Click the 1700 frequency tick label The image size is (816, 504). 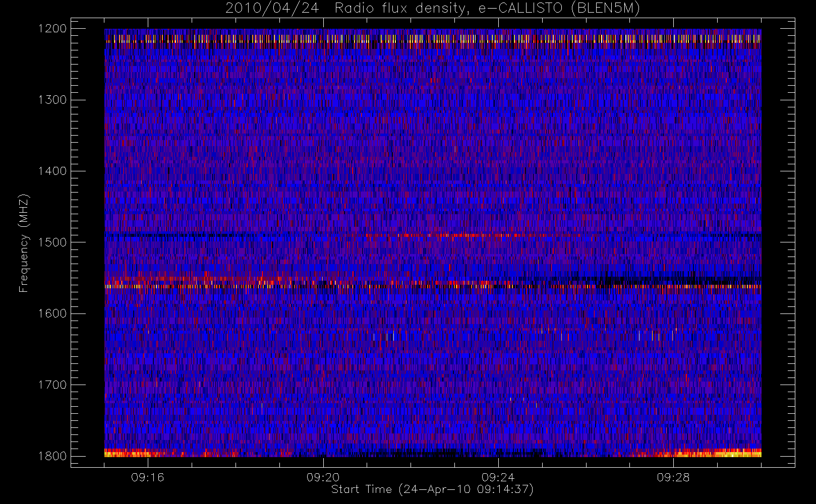click(x=52, y=385)
